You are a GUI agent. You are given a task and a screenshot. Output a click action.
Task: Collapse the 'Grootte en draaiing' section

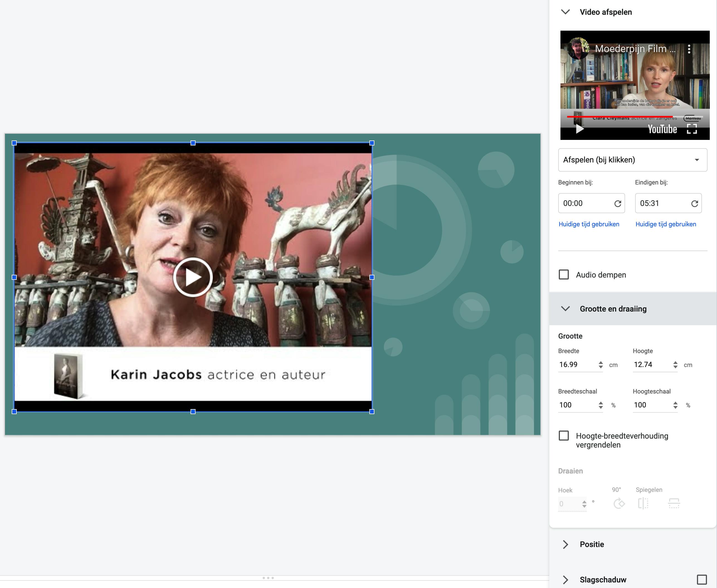[565, 309]
